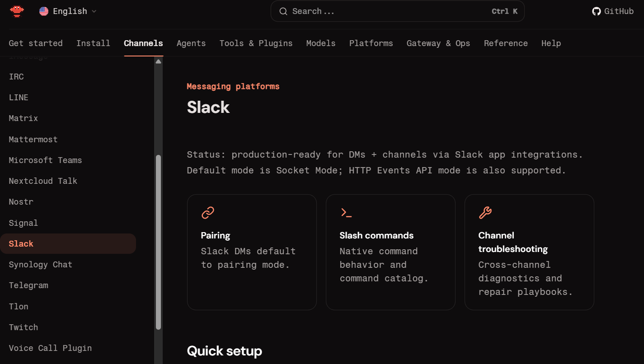This screenshot has height=364, width=644.
Task: Open Nostr in the sidebar
Action: click(x=68, y=202)
